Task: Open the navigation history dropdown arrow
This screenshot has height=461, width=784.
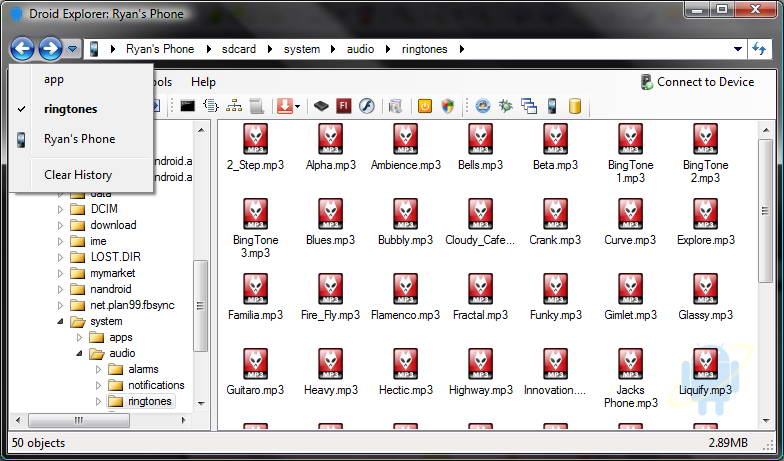Action: 72,49
